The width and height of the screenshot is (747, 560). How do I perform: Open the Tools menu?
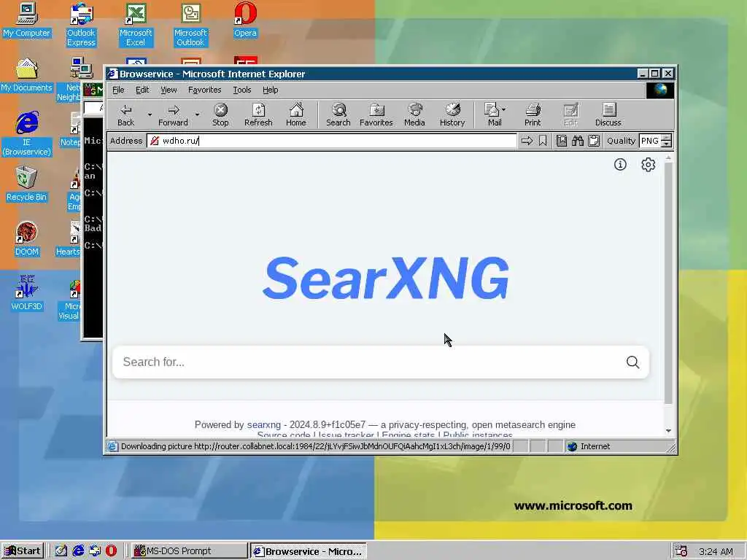242,90
